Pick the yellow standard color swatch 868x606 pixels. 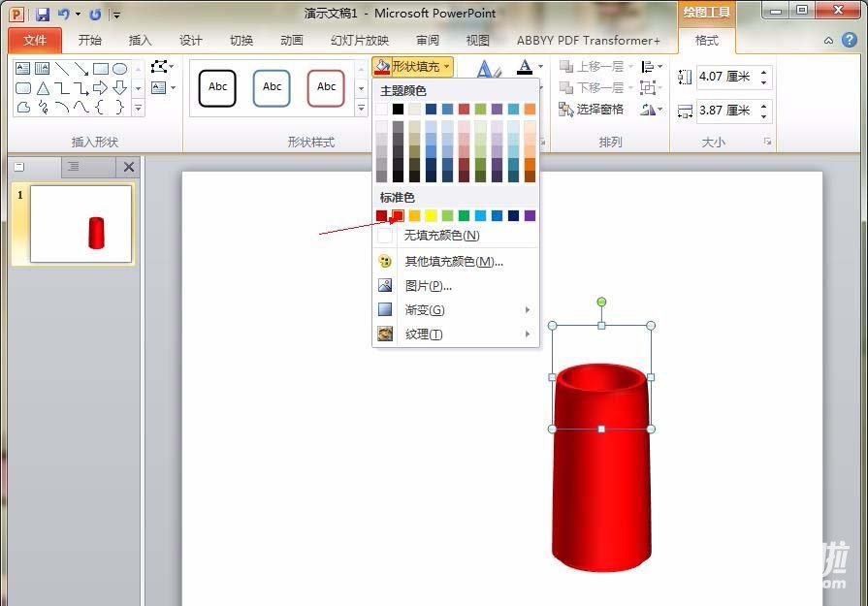[x=431, y=215]
